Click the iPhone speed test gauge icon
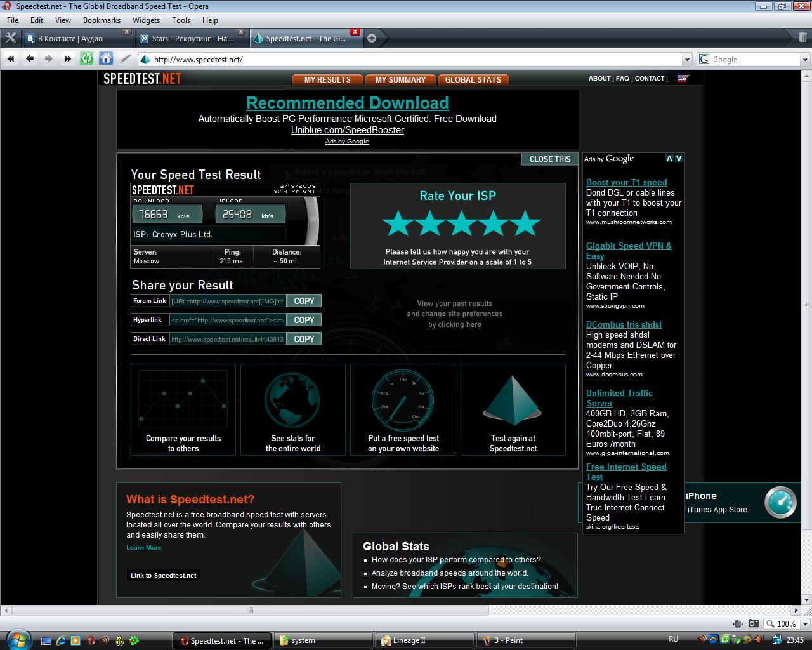 (780, 502)
